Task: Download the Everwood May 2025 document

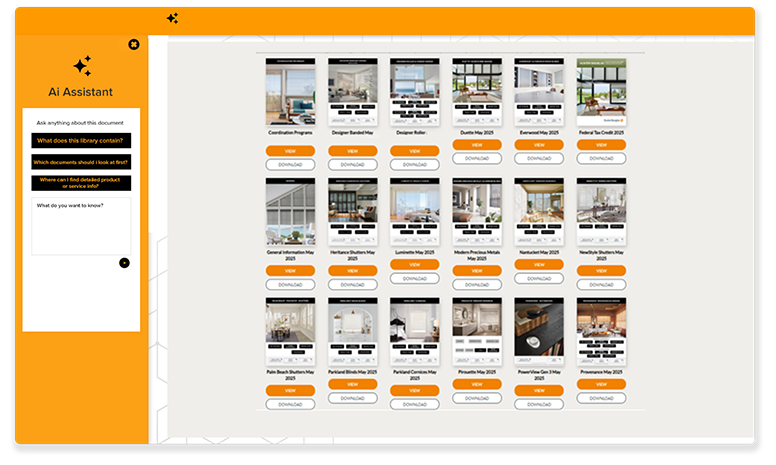Action: coord(539,158)
